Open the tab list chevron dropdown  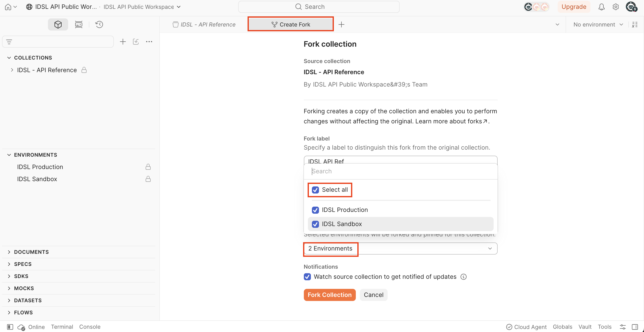click(557, 24)
